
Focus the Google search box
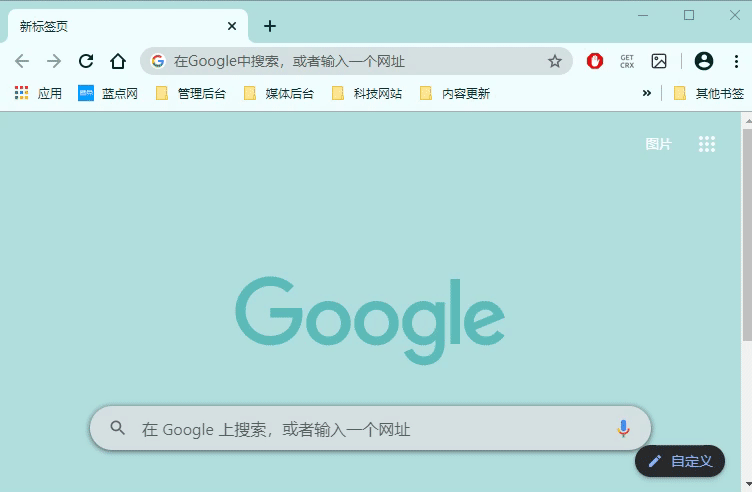[370, 428]
